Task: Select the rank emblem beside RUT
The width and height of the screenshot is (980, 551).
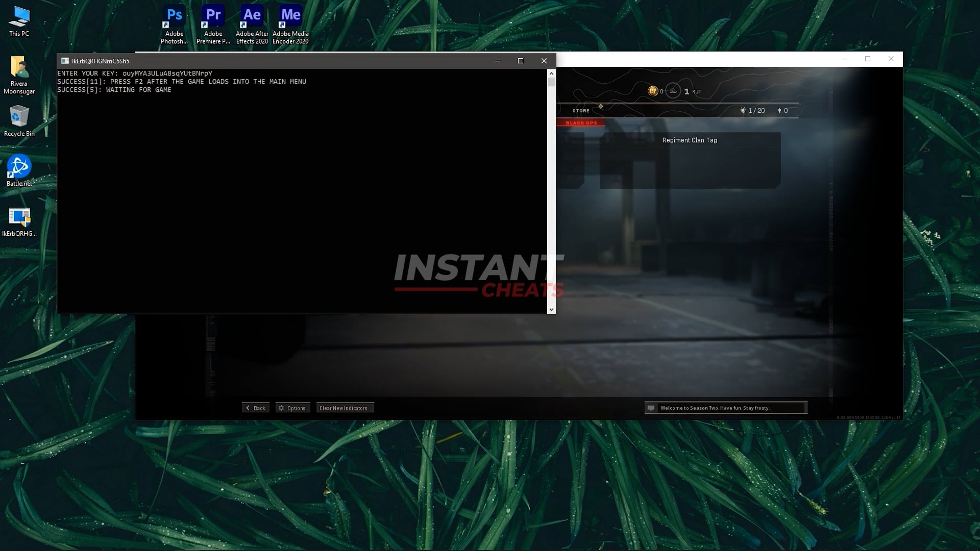Action: 673,91
